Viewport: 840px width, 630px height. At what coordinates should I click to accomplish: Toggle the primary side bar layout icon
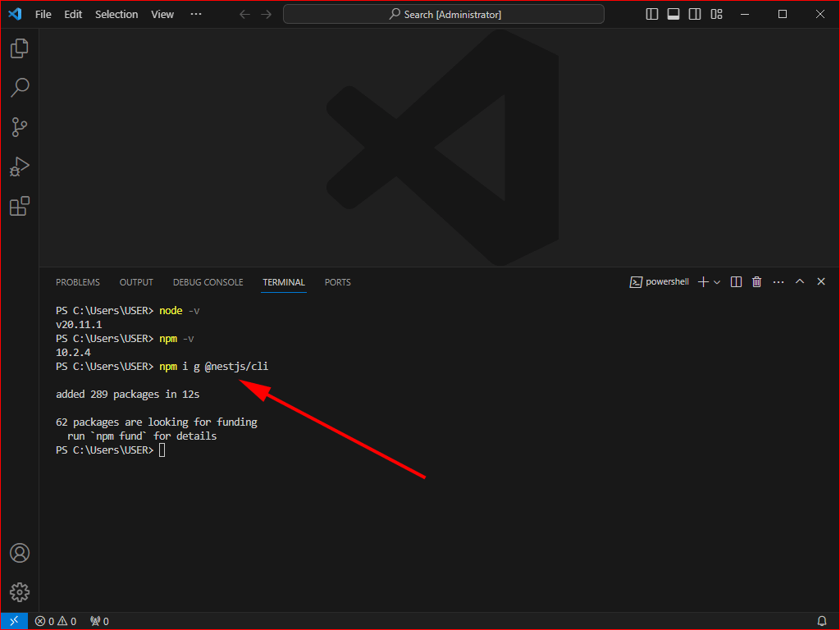(x=652, y=15)
